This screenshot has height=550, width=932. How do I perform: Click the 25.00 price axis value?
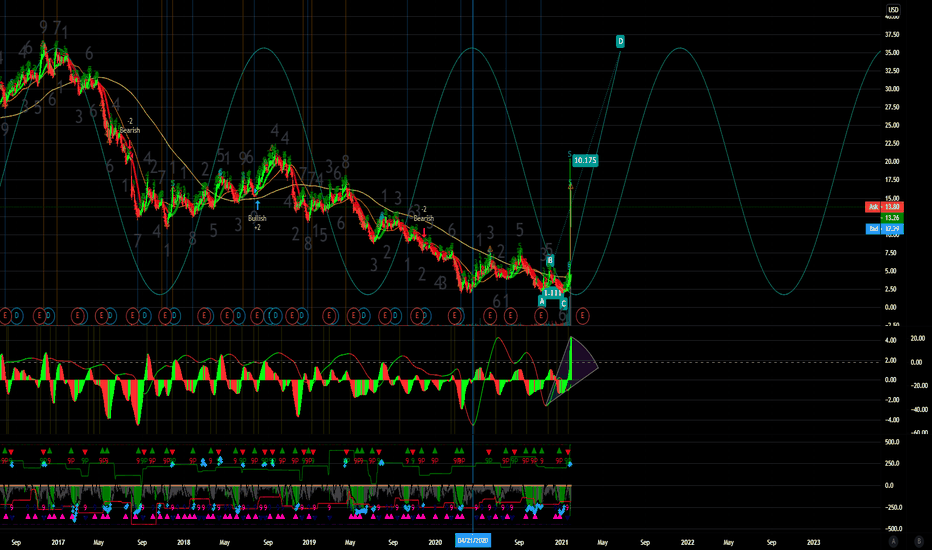[x=892, y=125]
